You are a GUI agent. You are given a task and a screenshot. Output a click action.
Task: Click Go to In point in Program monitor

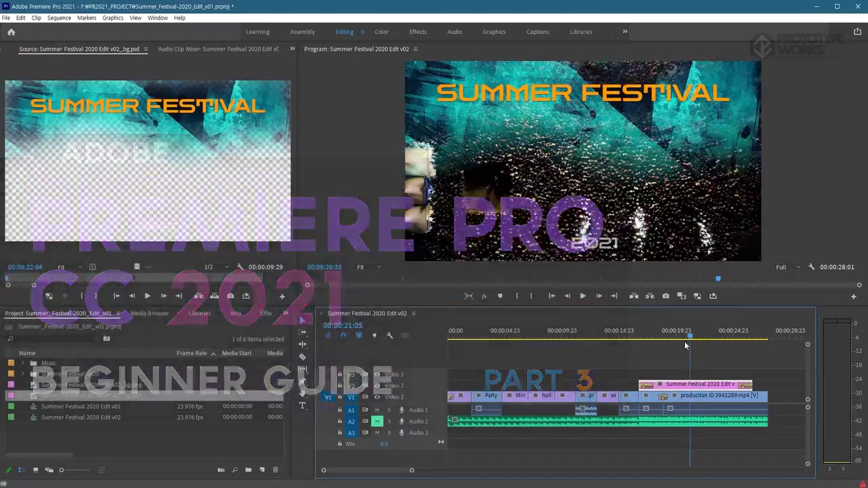[551, 296]
